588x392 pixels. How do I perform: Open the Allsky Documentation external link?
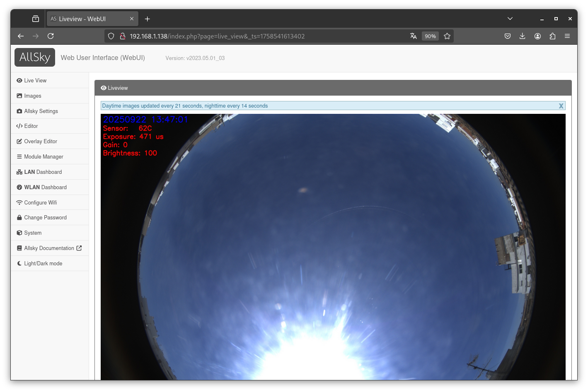pos(49,248)
